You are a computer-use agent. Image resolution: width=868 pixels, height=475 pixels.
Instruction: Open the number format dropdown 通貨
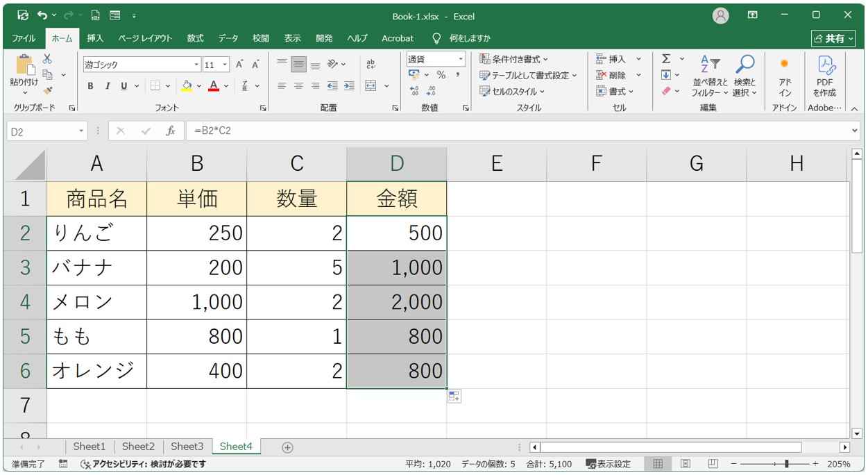[x=461, y=59]
